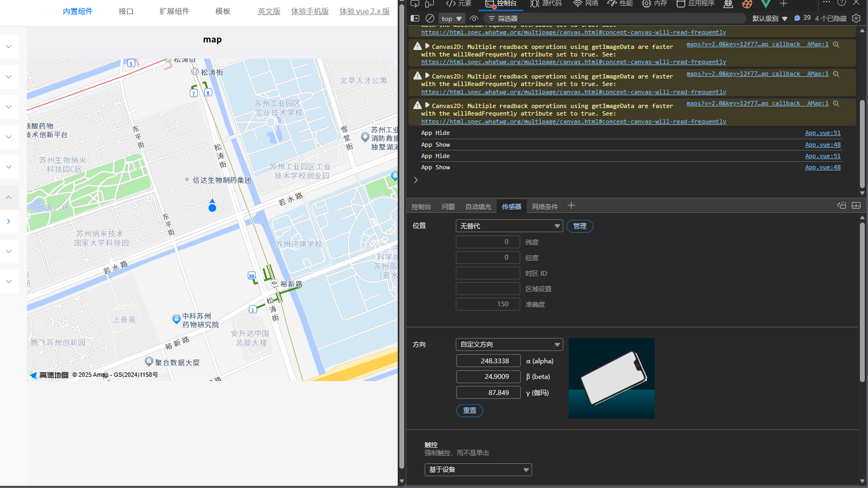Viewport: 868px width, 488px height.
Task: Click the magnifier icon on first Canvas2D warning
Action: tap(836, 45)
